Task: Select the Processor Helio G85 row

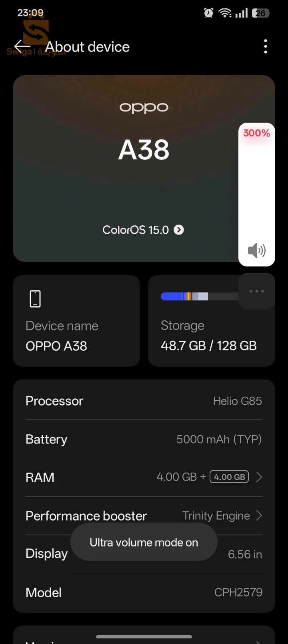Action: point(144,401)
